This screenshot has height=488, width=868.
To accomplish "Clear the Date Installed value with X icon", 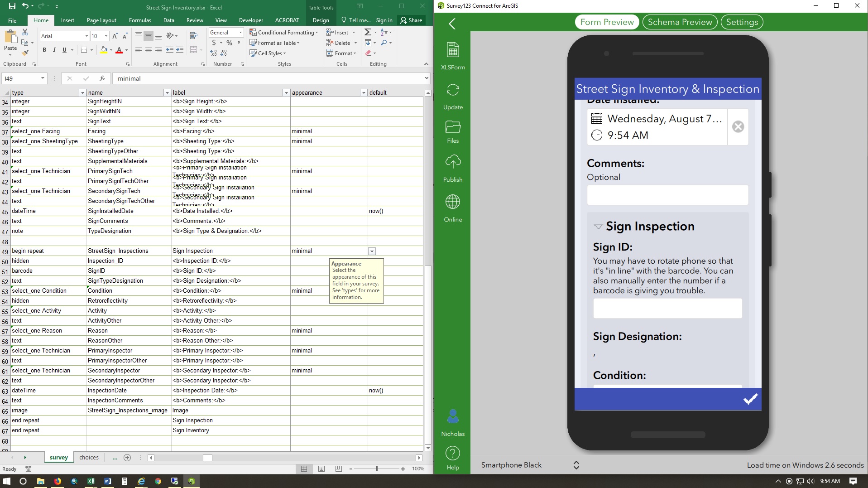I will coord(738,127).
